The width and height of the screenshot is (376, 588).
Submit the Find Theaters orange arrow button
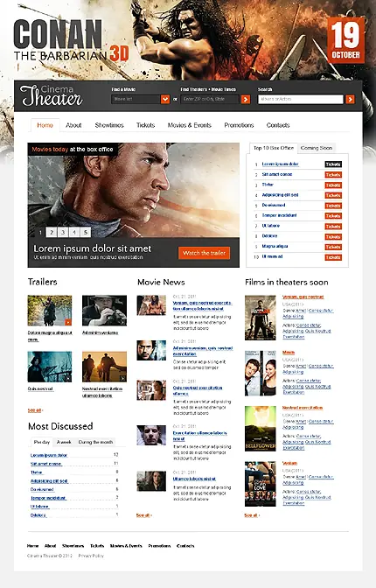tap(246, 99)
